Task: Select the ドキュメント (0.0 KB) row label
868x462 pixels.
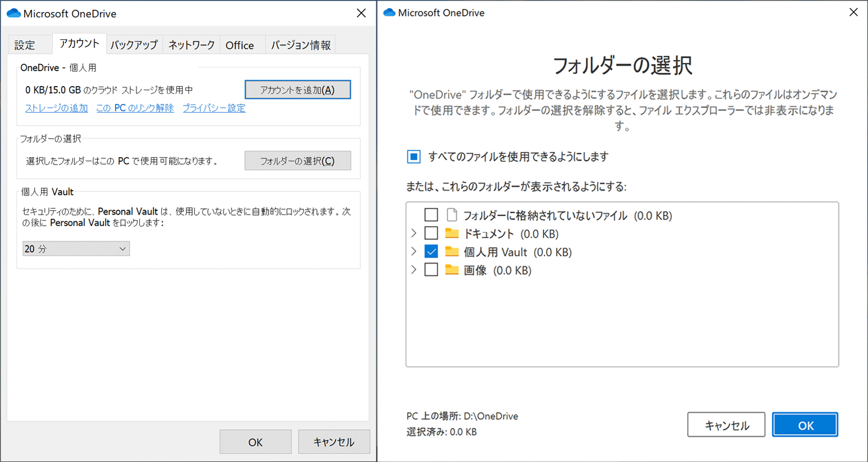Action: [511, 233]
